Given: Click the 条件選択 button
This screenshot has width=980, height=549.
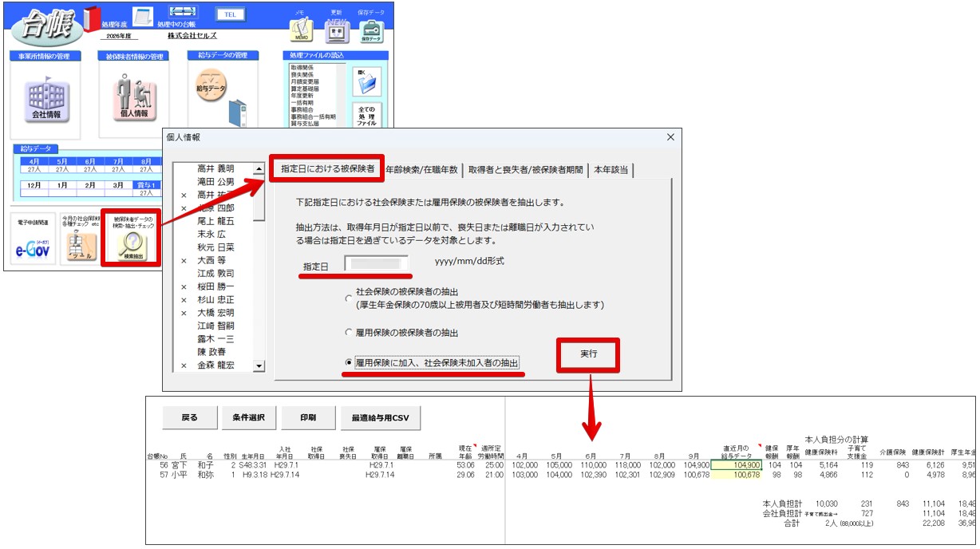Looking at the screenshot, I should (x=248, y=417).
